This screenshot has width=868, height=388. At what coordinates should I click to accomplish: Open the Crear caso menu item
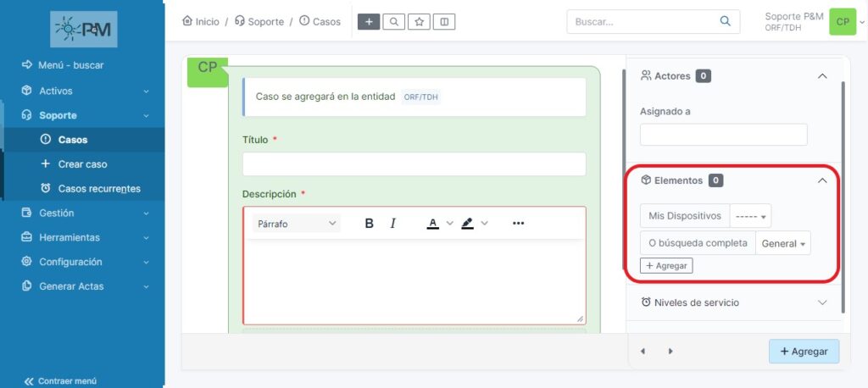pyautogui.click(x=82, y=164)
